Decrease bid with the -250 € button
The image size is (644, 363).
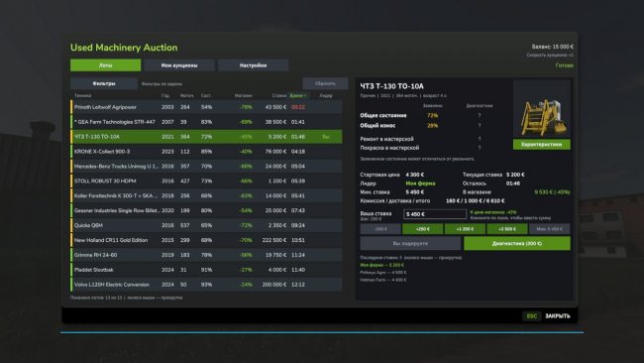tap(380, 229)
